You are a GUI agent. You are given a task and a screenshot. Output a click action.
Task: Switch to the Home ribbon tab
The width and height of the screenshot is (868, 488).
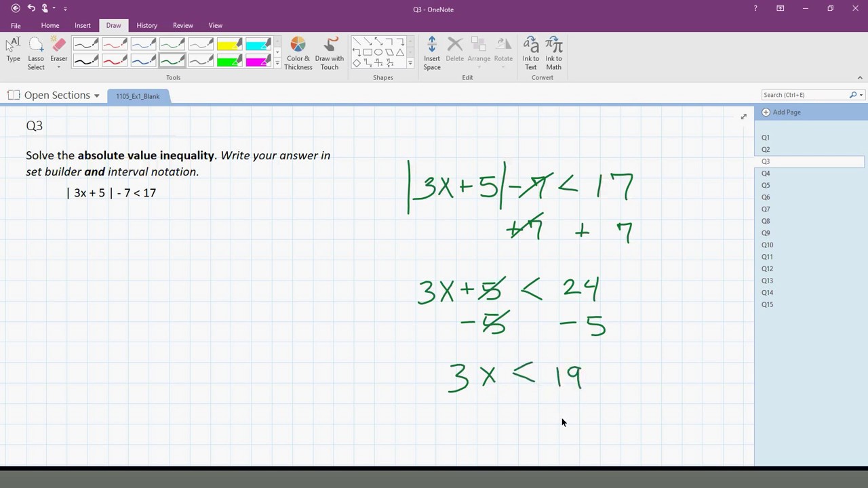(x=50, y=25)
